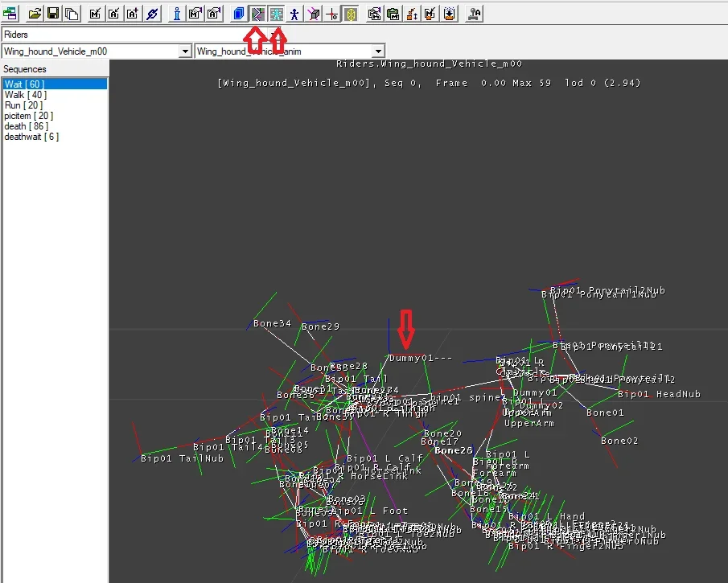This screenshot has height=583, width=728.
Task: Click the blue chain link icon
Action: 151,14
